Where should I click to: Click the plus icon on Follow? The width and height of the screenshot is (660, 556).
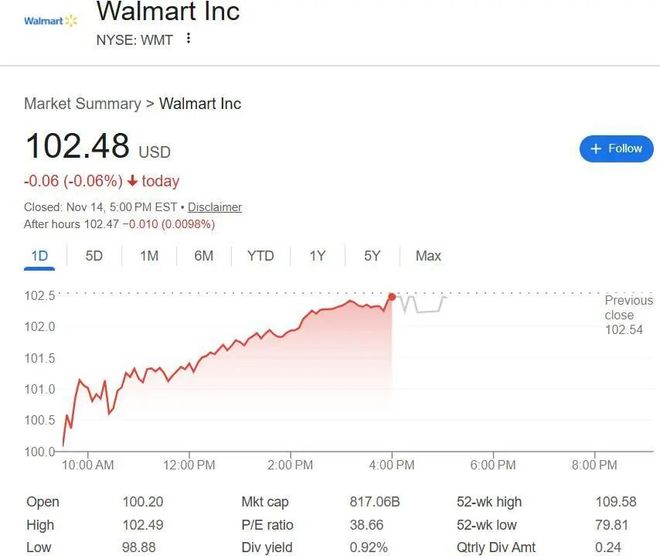pyautogui.click(x=596, y=149)
